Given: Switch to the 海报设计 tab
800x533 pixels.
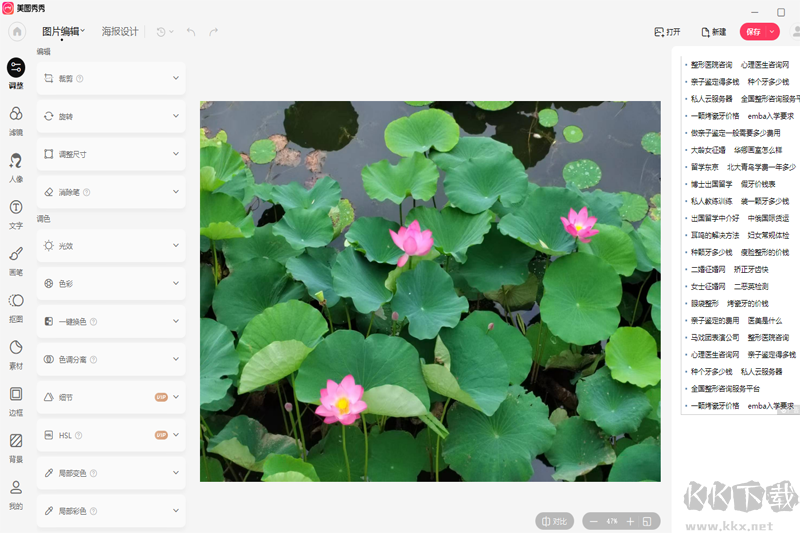Looking at the screenshot, I should point(120,32).
